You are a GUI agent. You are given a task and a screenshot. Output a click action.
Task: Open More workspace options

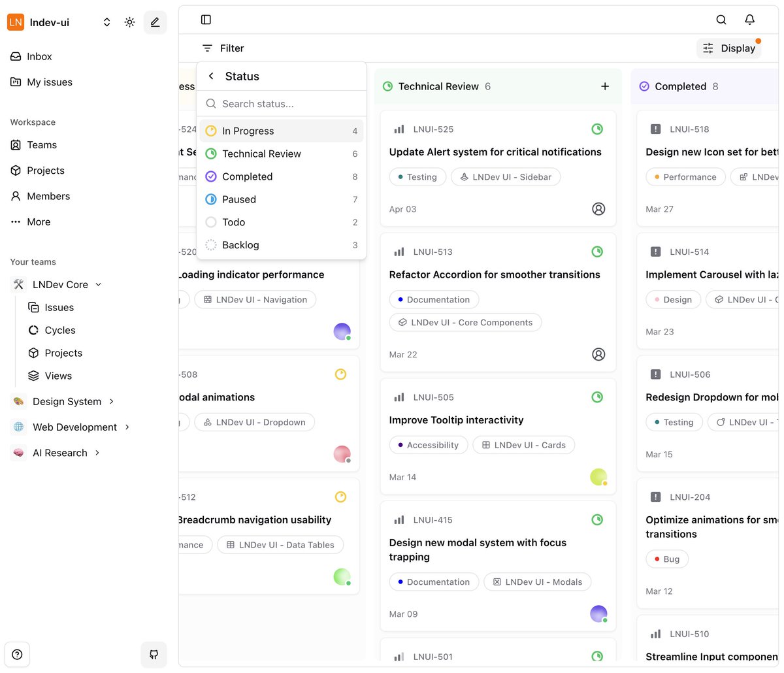31,222
